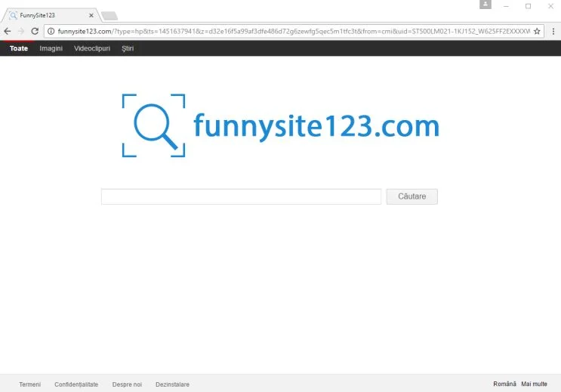Screen dimensions: 561x392
Task: Switch to Videoclipuri search category
Action: click(x=92, y=48)
